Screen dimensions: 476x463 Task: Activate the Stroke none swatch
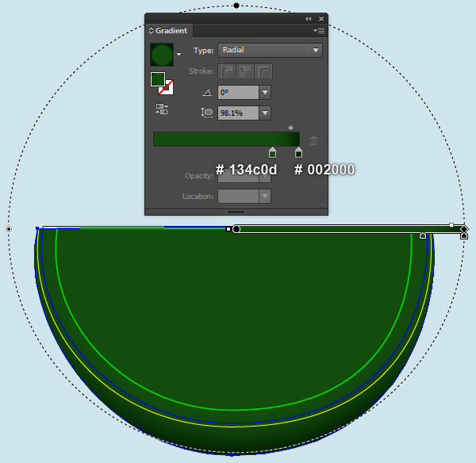pyautogui.click(x=167, y=88)
